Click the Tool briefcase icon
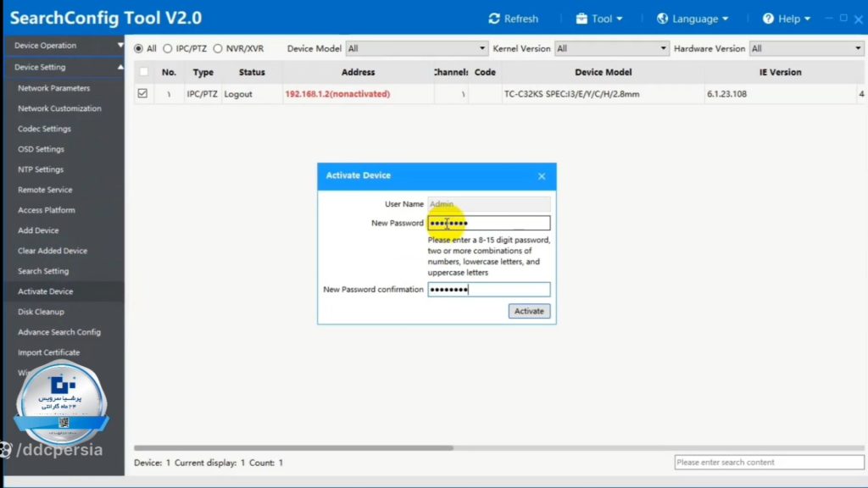The height and width of the screenshot is (488, 868). pyautogui.click(x=581, y=19)
